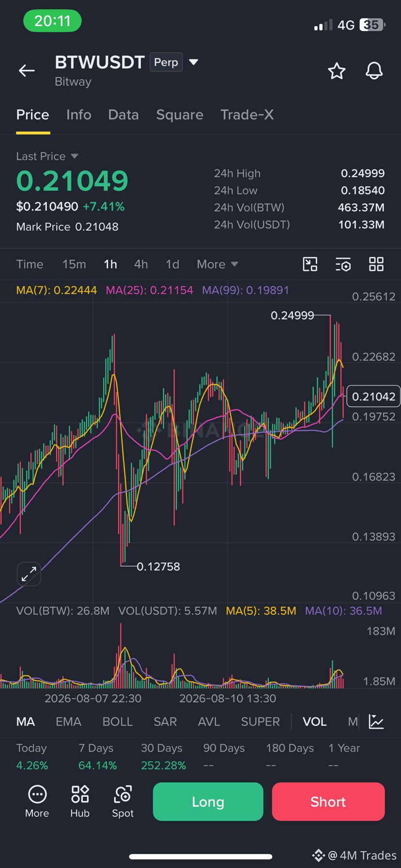Select the 1d chart interval

pyautogui.click(x=172, y=264)
